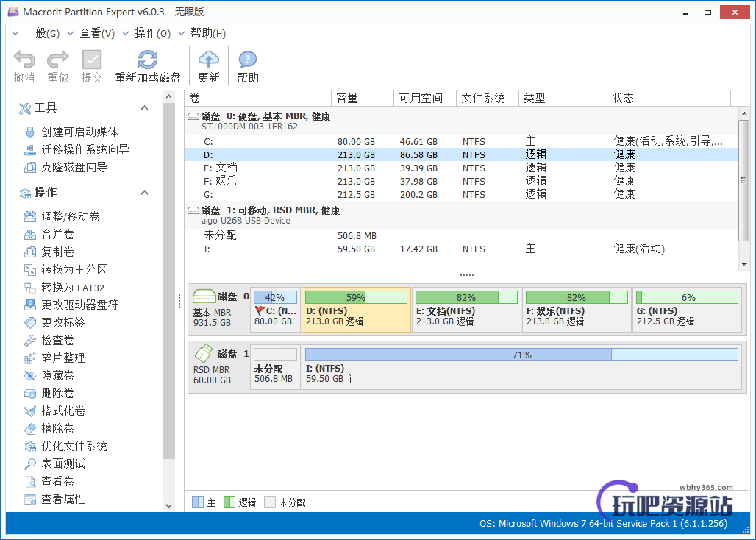The image size is (756, 540).
Task: Select 转换为 FAT32 operation
Action: pyautogui.click(x=65, y=288)
